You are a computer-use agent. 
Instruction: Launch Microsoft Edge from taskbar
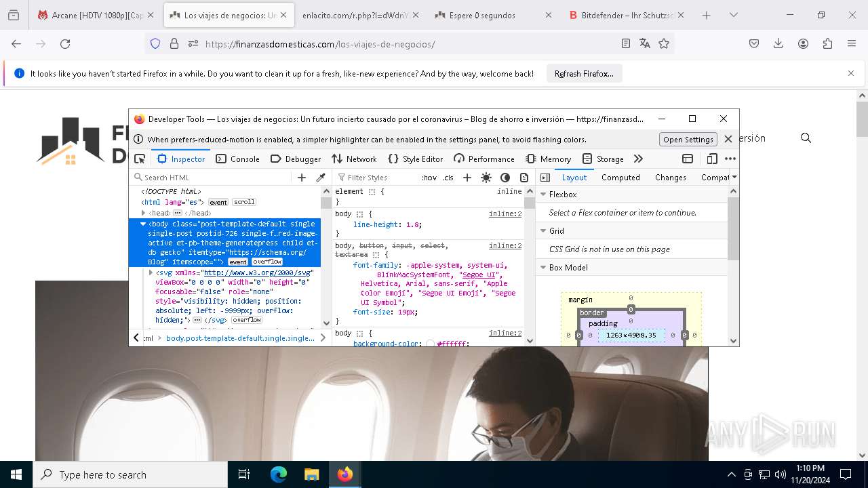[279, 474]
